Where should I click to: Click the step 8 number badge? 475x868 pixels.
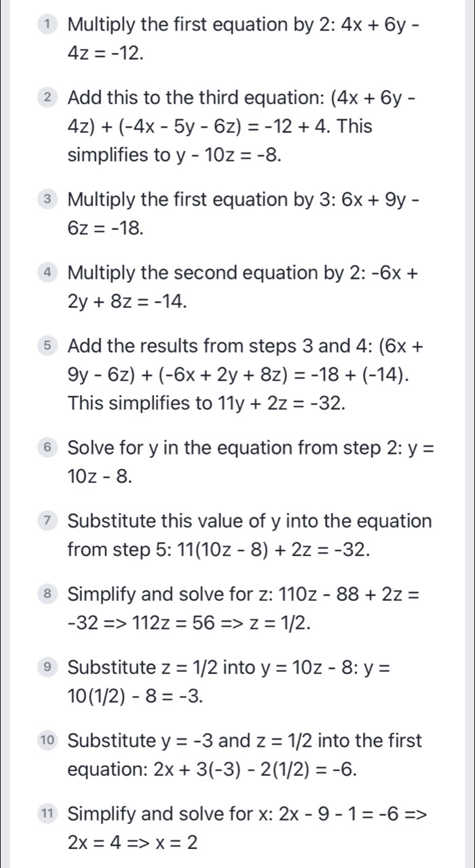(x=47, y=595)
